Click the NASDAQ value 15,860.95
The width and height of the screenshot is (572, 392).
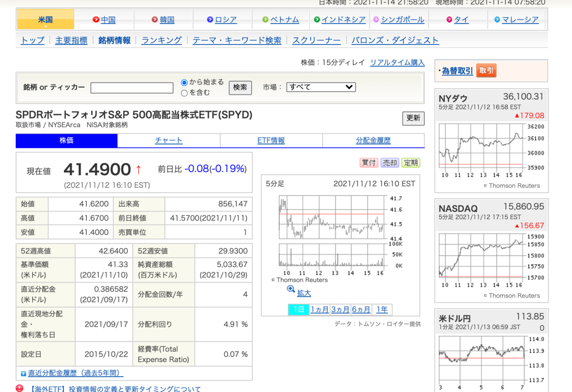pyautogui.click(x=523, y=206)
